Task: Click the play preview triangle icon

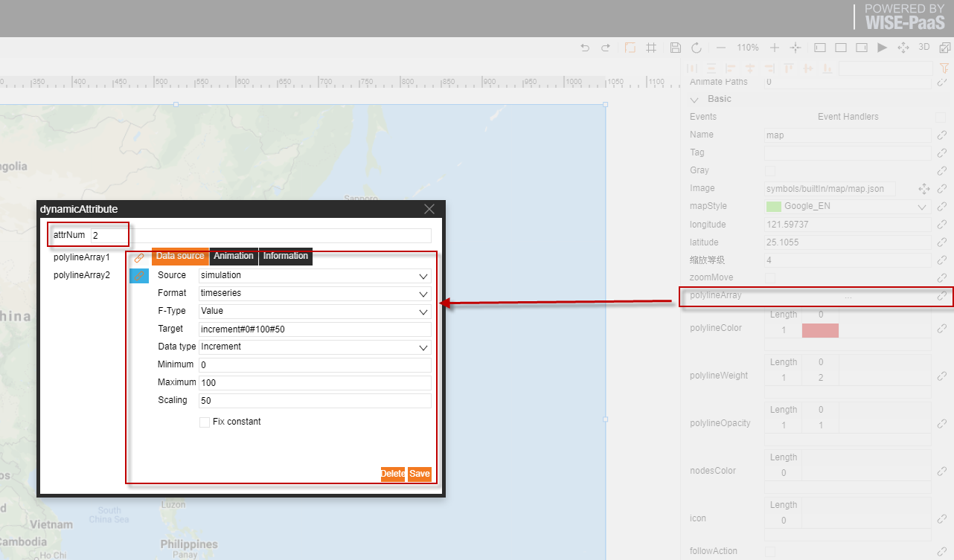Action: pos(882,48)
